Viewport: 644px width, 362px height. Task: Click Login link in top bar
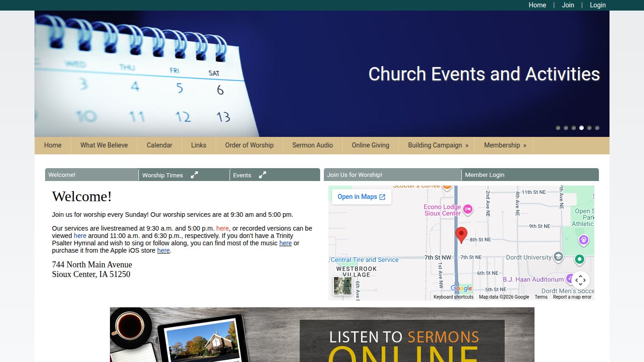[598, 5]
